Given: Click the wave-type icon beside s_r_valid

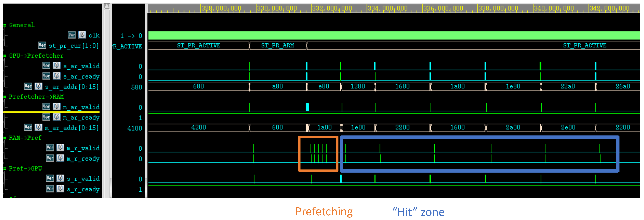Looking at the screenshot, I should [x=60, y=179].
